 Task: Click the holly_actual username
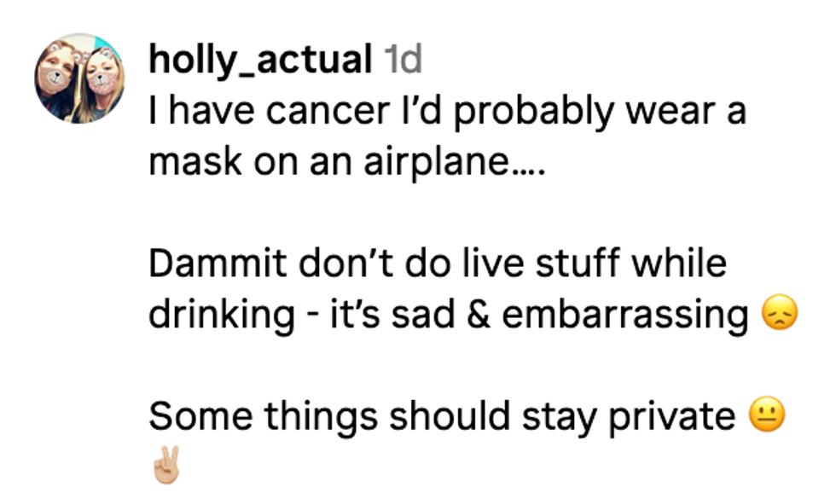tap(260, 60)
